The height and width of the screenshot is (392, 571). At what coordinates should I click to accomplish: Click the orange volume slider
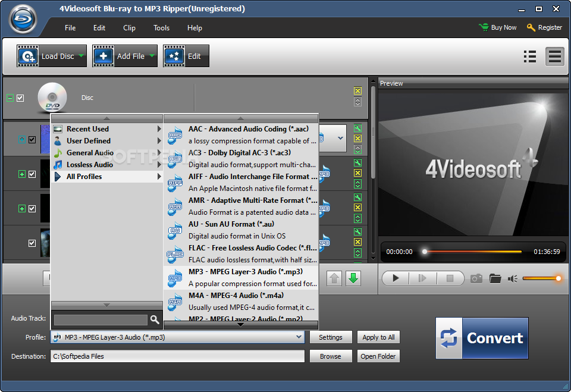(x=542, y=279)
